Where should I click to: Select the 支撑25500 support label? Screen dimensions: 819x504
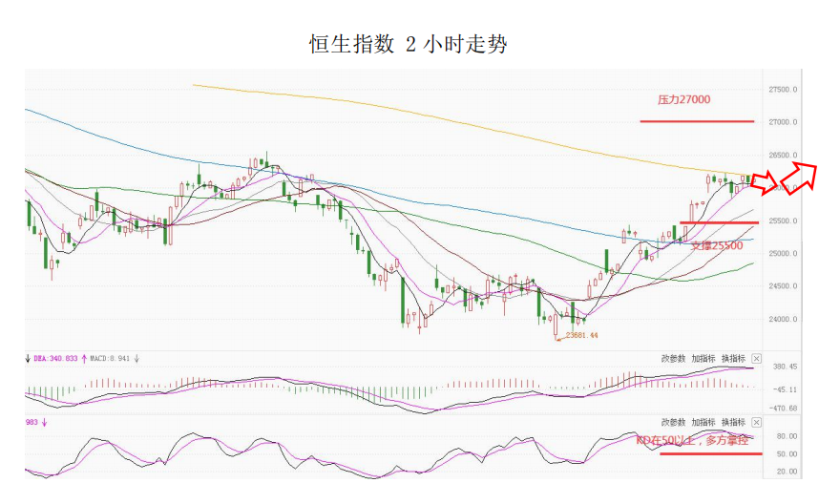coord(715,245)
